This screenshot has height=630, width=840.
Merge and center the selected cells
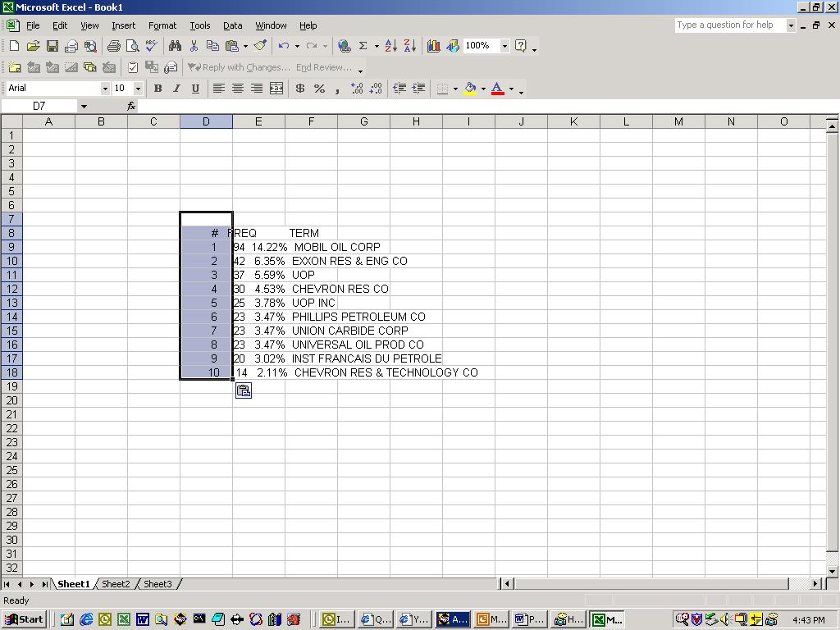pyautogui.click(x=276, y=89)
